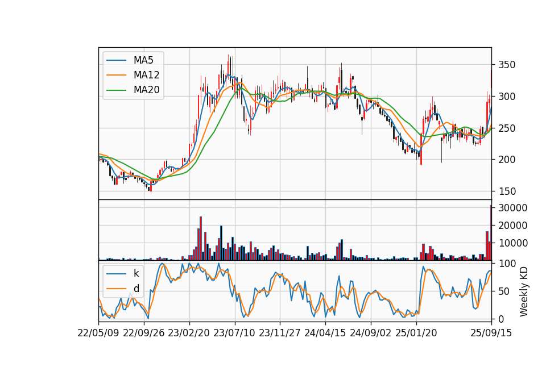
Task: Click the 22/05/09 date label
Action: tap(98, 333)
